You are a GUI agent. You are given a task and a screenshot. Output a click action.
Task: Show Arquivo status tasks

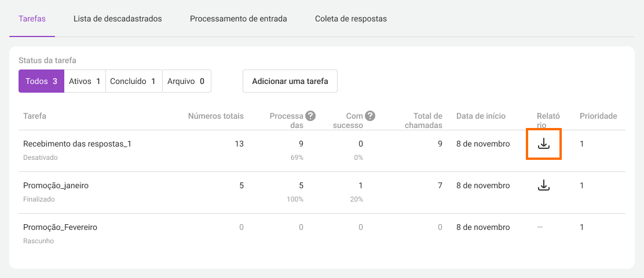pos(187,81)
